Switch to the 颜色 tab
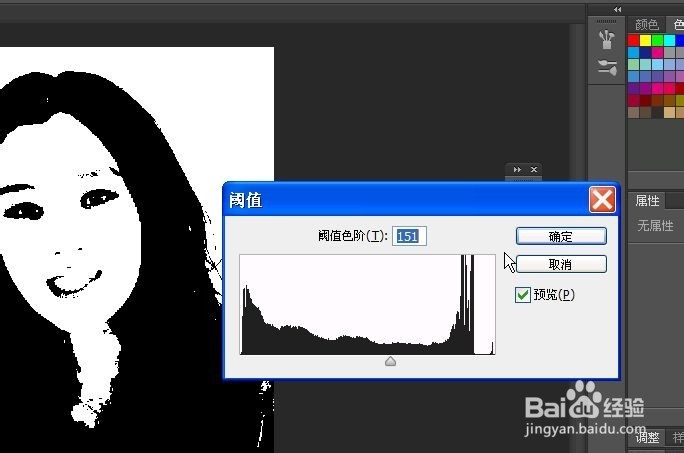 click(646, 24)
